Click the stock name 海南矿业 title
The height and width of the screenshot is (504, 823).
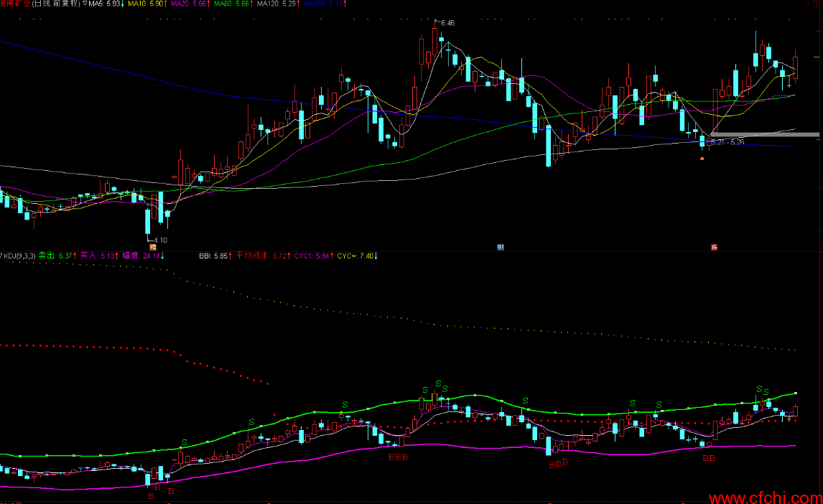click(x=15, y=3)
